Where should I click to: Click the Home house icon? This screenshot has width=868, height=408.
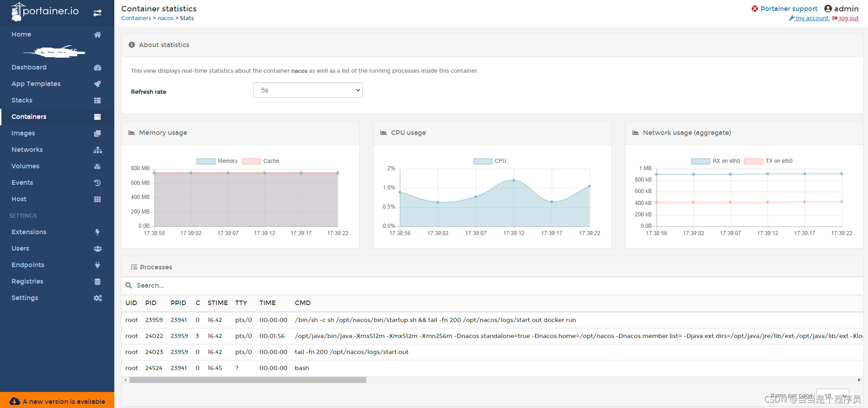coord(97,34)
